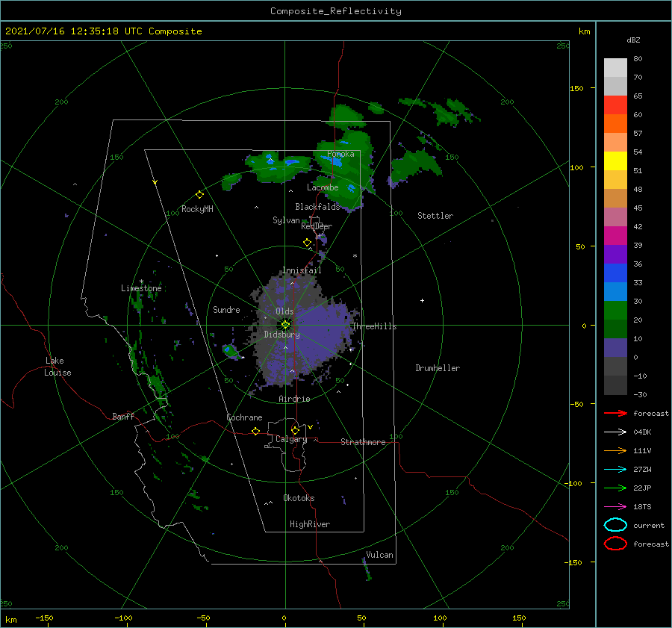Click the dBZ legend heading
This screenshot has height=628, width=672.
pyautogui.click(x=633, y=40)
